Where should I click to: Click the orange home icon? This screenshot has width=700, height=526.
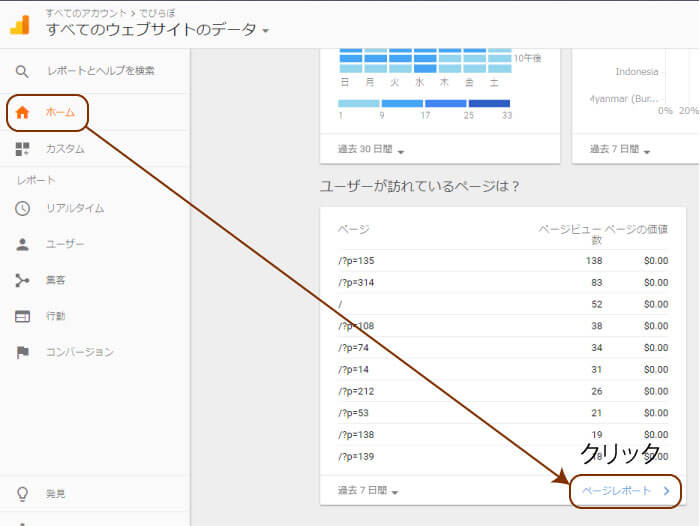coord(22,112)
